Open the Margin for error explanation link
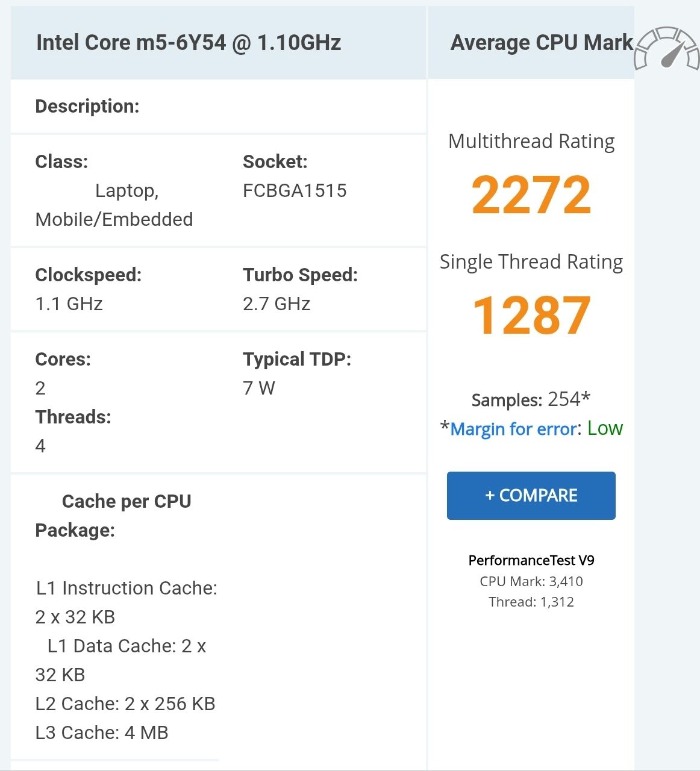Image resolution: width=700 pixels, height=771 pixels. [511, 428]
